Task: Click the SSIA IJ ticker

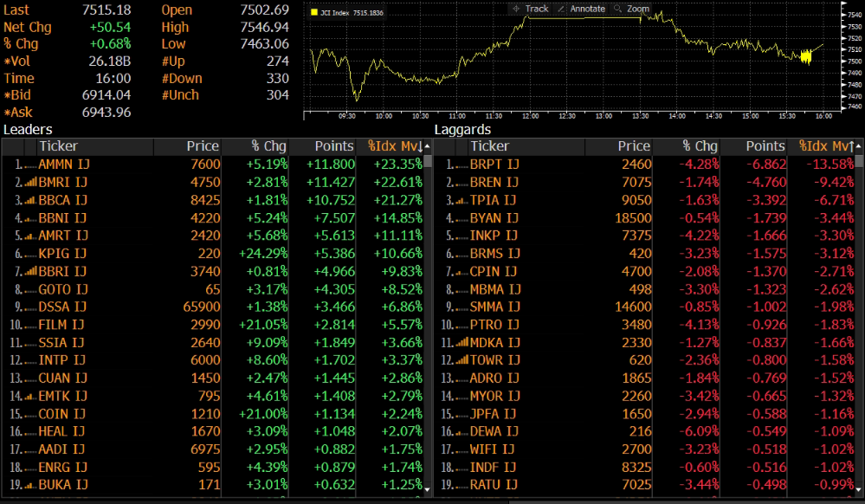Action: tap(61, 343)
